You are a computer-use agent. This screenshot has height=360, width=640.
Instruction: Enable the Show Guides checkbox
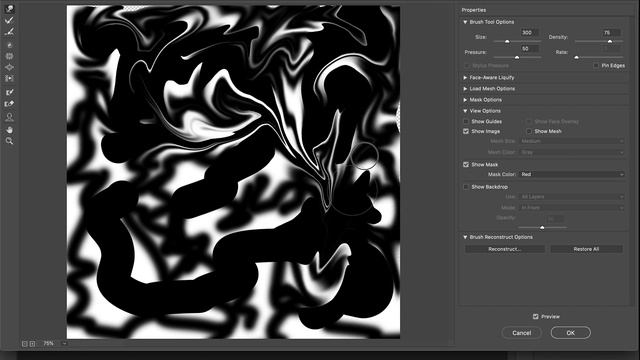tap(466, 122)
